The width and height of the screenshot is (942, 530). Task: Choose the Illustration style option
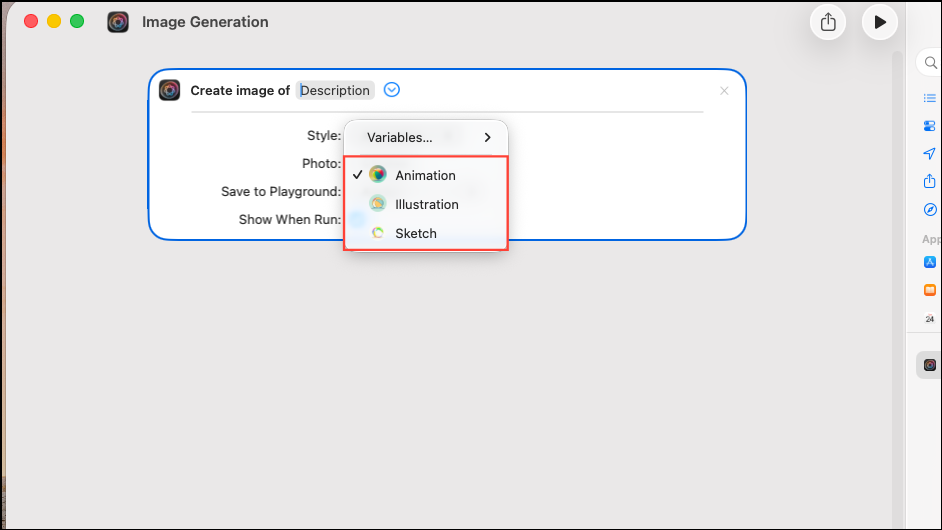pyautogui.click(x=426, y=204)
